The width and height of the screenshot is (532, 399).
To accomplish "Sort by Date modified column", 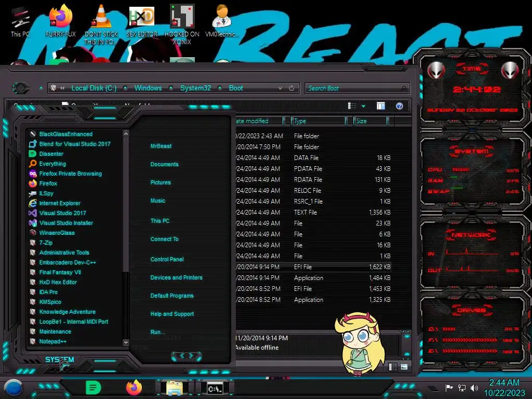I will coord(259,121).
